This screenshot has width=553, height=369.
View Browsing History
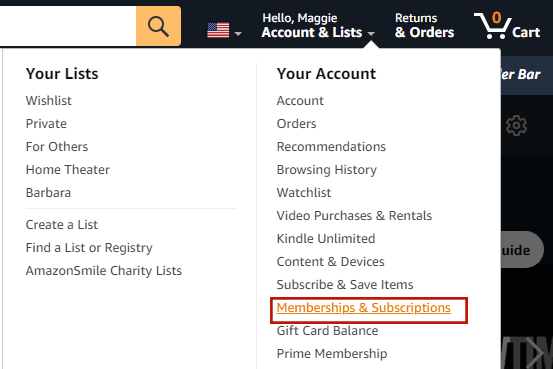coord(327,170)
